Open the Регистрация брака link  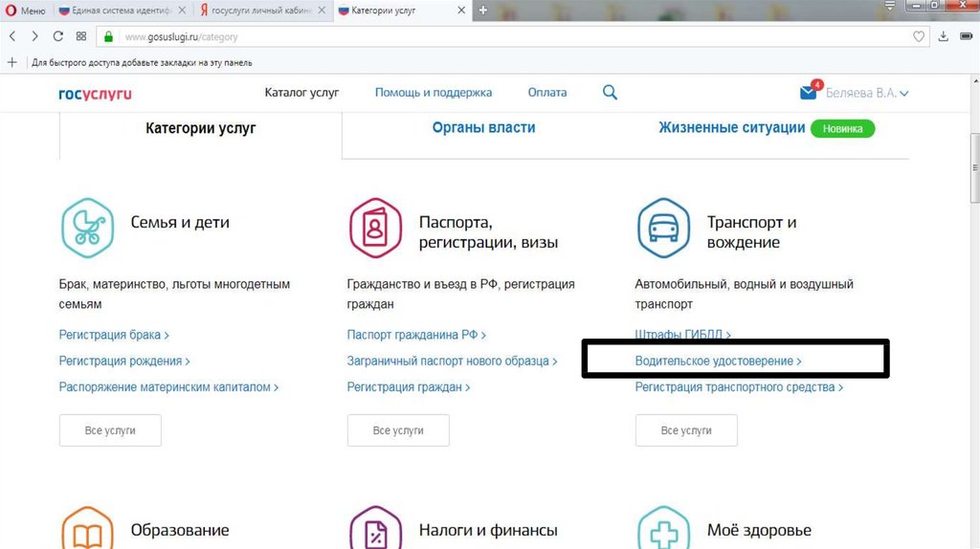pyautogui.click(x=113, y=335)
